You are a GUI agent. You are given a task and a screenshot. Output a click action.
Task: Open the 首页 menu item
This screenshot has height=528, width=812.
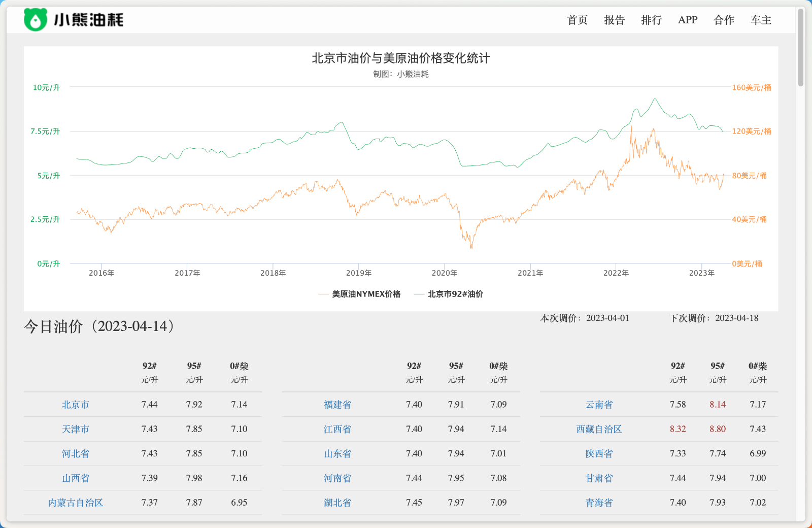click(577, 20)
